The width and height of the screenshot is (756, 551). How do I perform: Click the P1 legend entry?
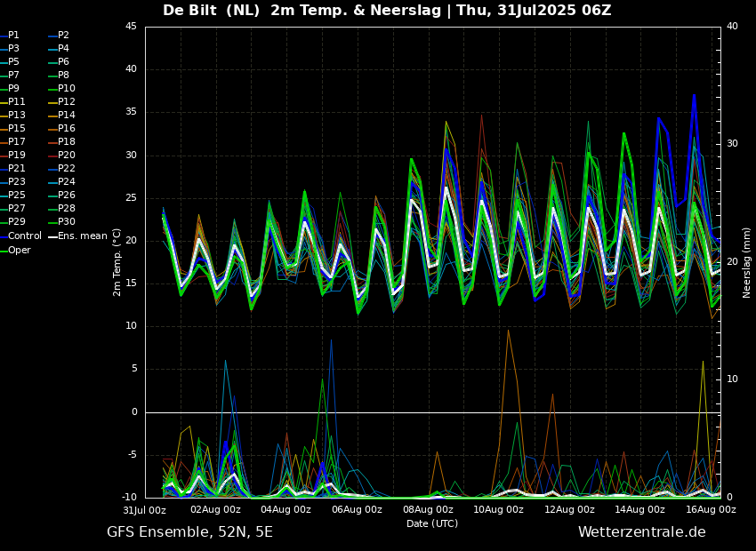13,36
